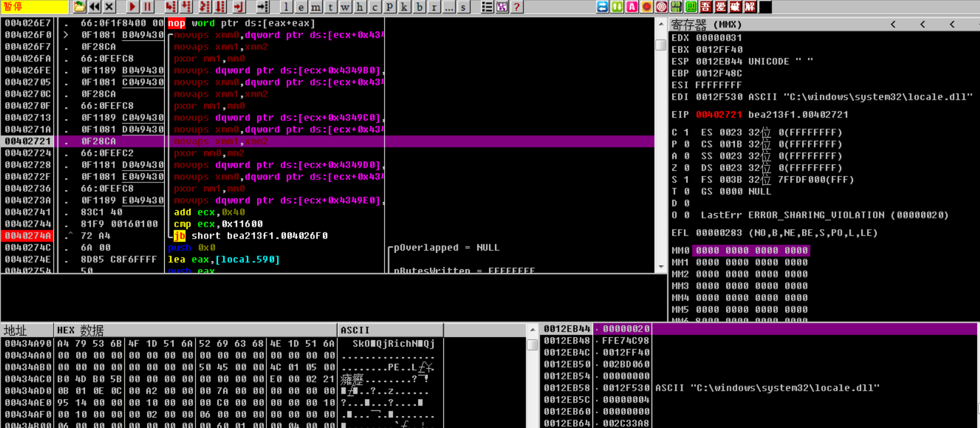The height and width of the screenshot is (428, 980).
Task: Show CPU window (c)
Action: [375, 7]
